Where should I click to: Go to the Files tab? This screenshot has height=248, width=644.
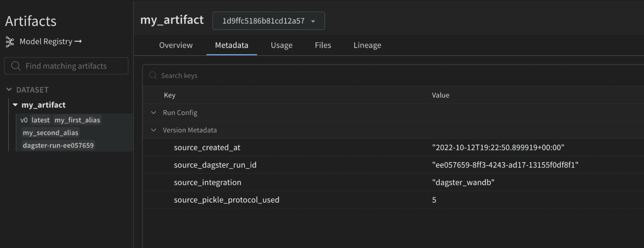323,45
